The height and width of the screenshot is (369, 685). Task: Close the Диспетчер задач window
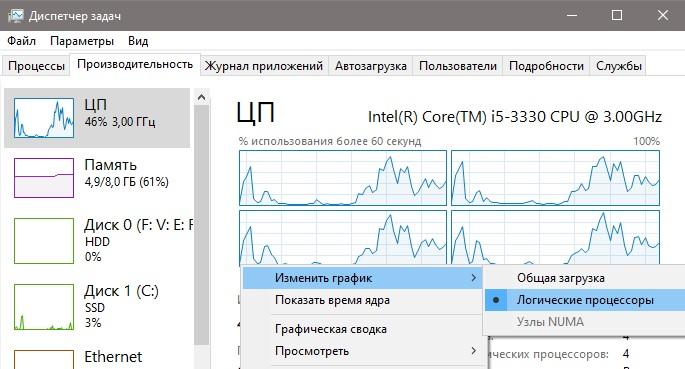[663, 16]
